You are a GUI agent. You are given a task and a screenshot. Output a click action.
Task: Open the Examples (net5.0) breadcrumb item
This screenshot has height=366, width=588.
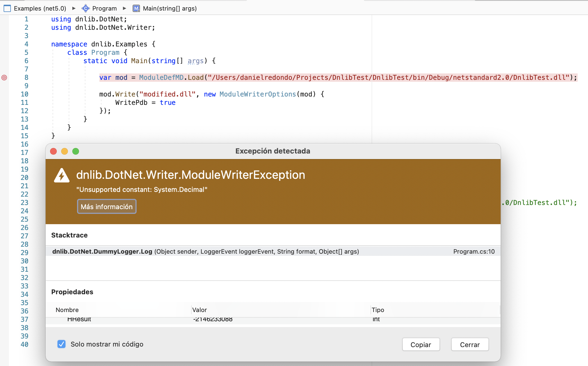click(40, 8)
